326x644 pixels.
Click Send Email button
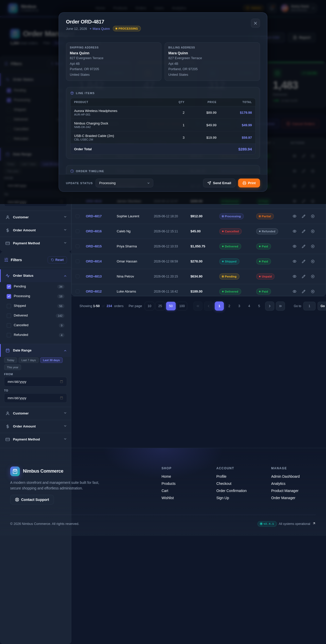(219, 183)
